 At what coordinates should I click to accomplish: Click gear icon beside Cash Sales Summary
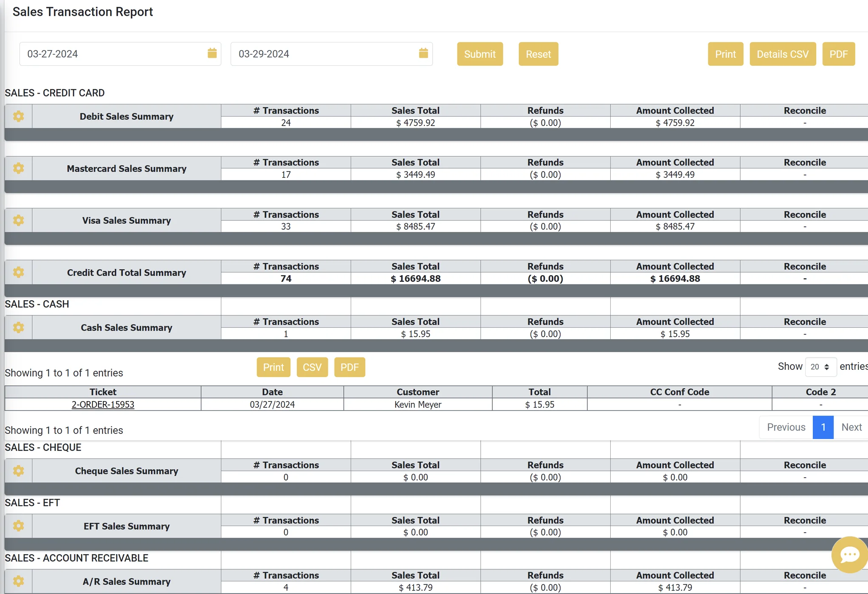tap(18, 327)
